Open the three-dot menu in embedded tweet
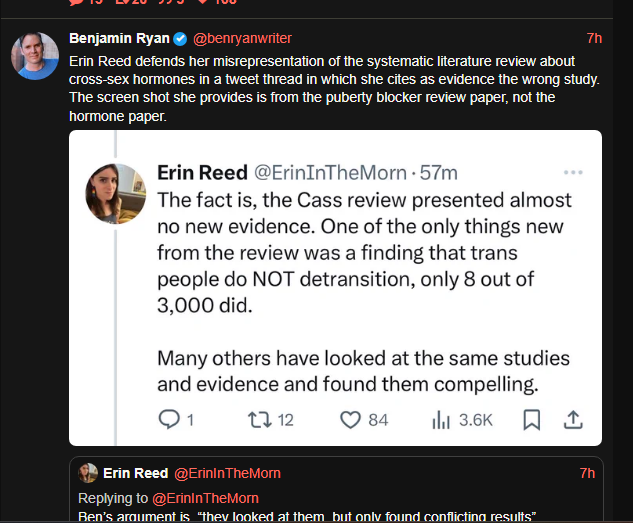This screenshot has width=633, height=523. tap(573, 172)
